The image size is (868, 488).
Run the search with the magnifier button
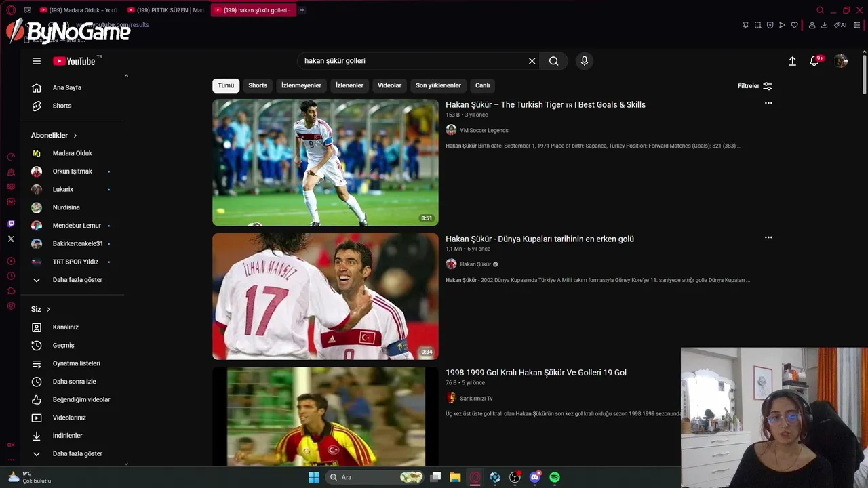pos(554,61)
